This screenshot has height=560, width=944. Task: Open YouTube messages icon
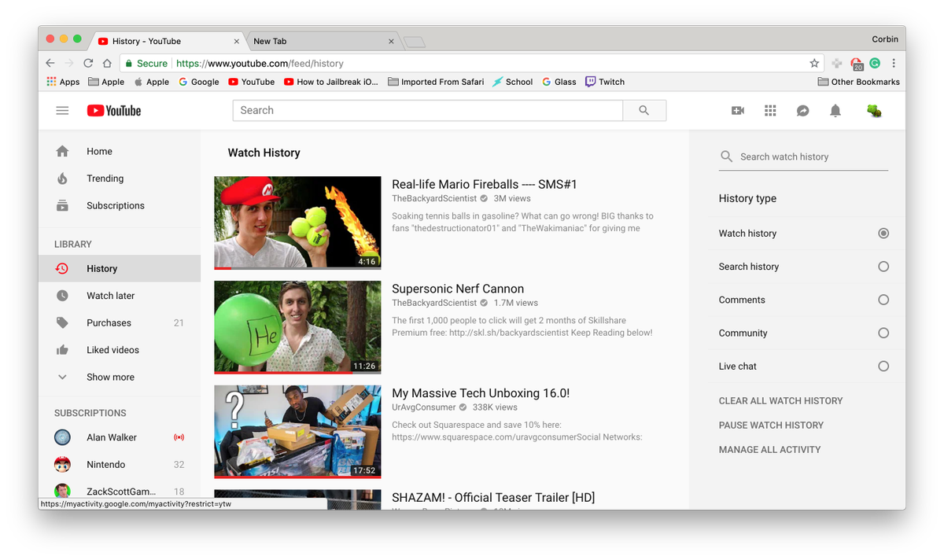802,110
